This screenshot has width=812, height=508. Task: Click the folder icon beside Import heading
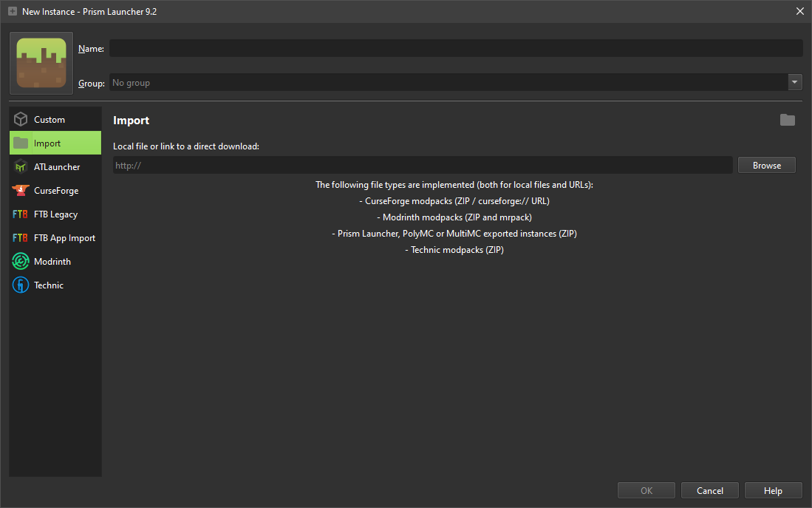click(787, 120)
